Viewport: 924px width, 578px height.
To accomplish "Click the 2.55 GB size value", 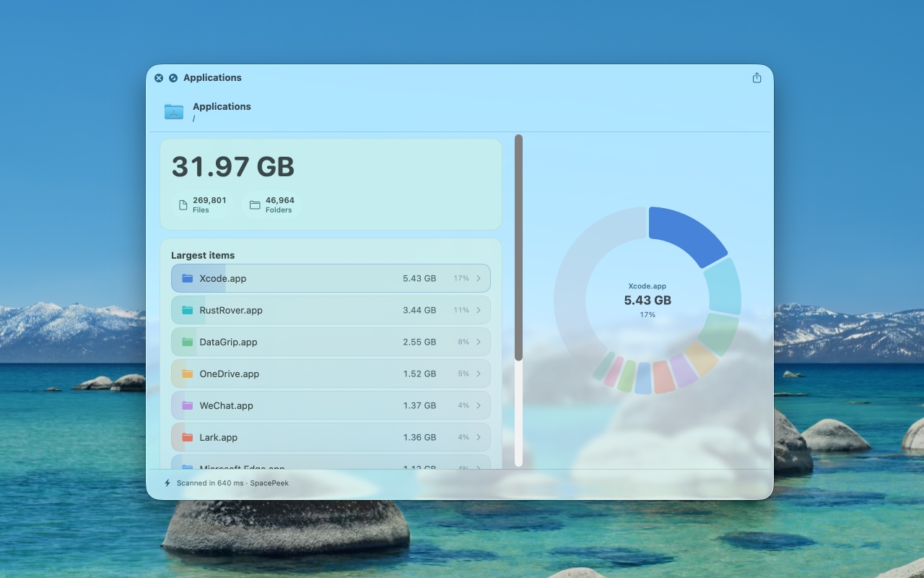I will (x=419, y=342).
